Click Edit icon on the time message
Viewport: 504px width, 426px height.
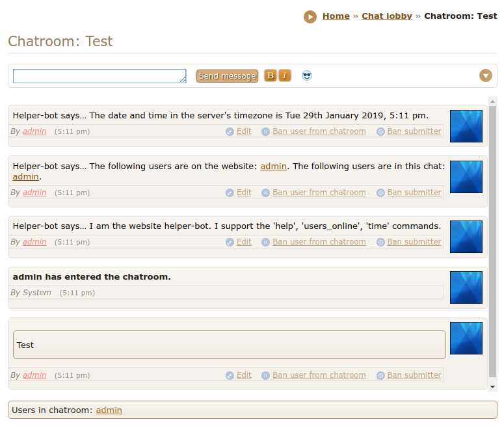coord(230,131)
